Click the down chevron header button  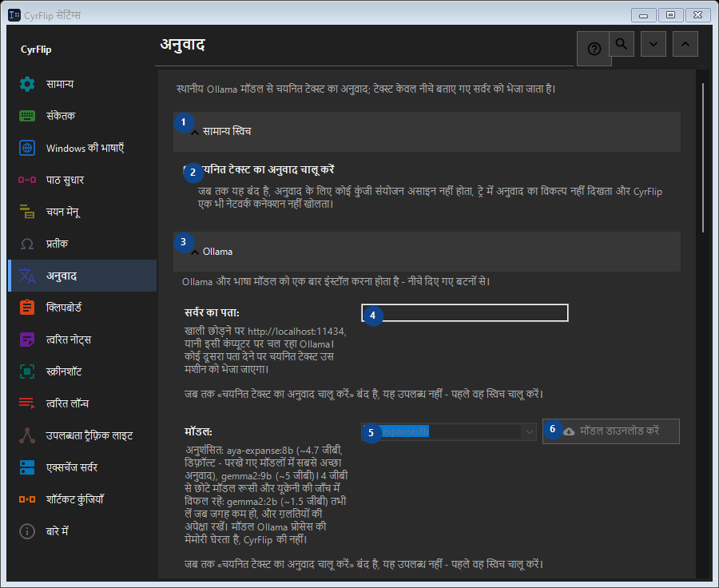click(653, 44)
